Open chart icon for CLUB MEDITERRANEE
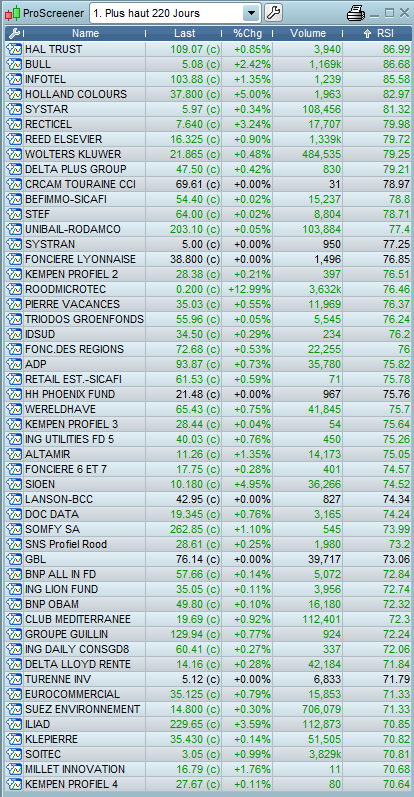414x797 pixels. pos(13,619)
